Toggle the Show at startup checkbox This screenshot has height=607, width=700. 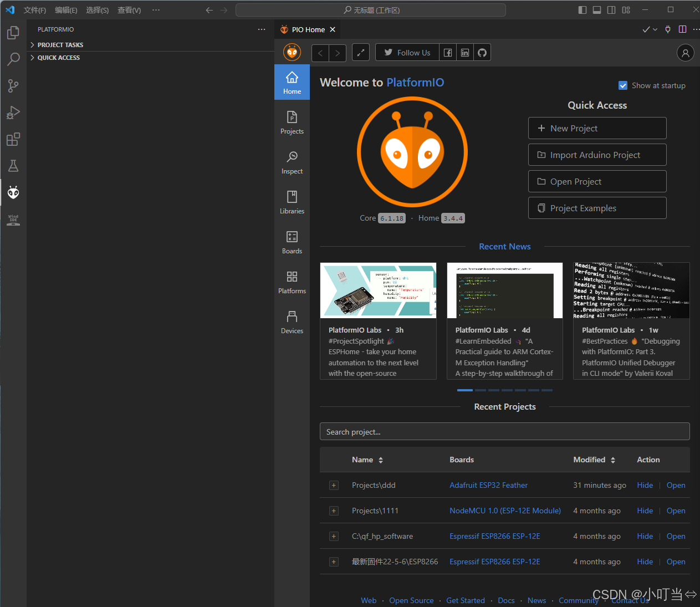pos(623,85)
